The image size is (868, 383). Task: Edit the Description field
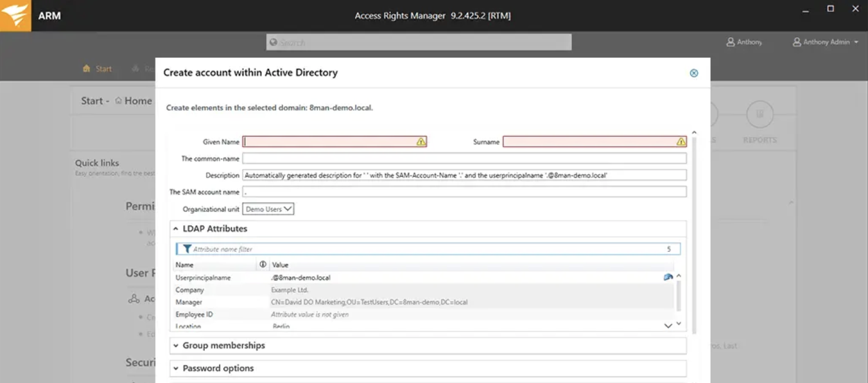[x=464, y=175]
